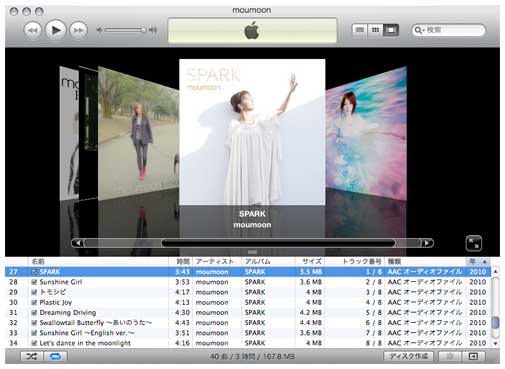Uncheck Sunshine Girl ~English ver.~ checkbox
Screen dimensions: 505x369
34,333
